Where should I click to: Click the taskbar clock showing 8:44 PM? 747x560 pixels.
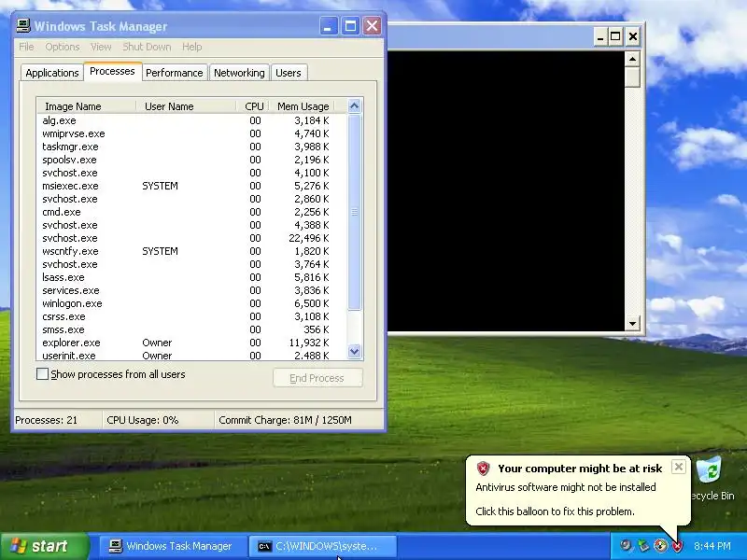click(712, 546)
